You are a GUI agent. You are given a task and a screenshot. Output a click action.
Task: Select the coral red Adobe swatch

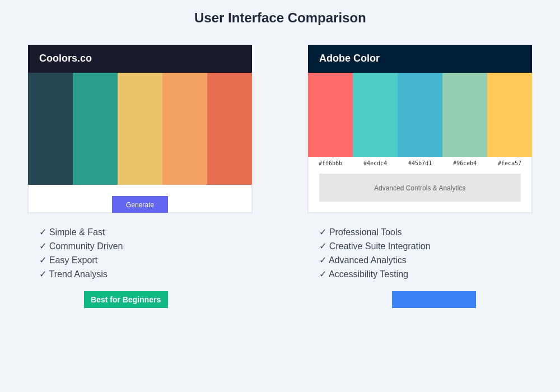(x=330, y=115)
